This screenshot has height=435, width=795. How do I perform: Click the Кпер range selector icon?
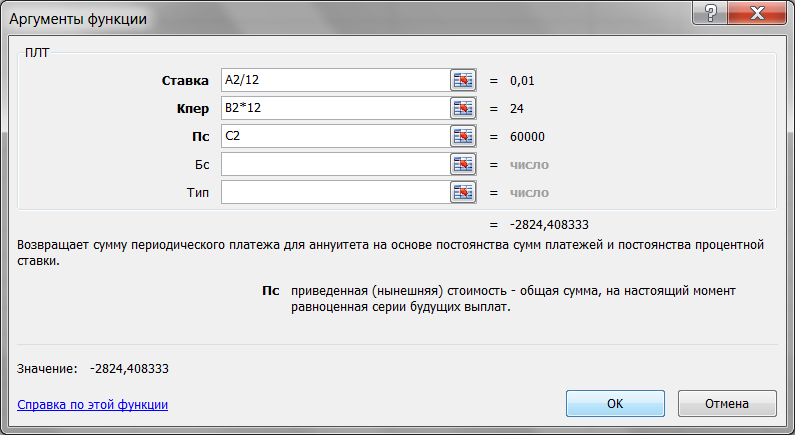pos(463,108)
